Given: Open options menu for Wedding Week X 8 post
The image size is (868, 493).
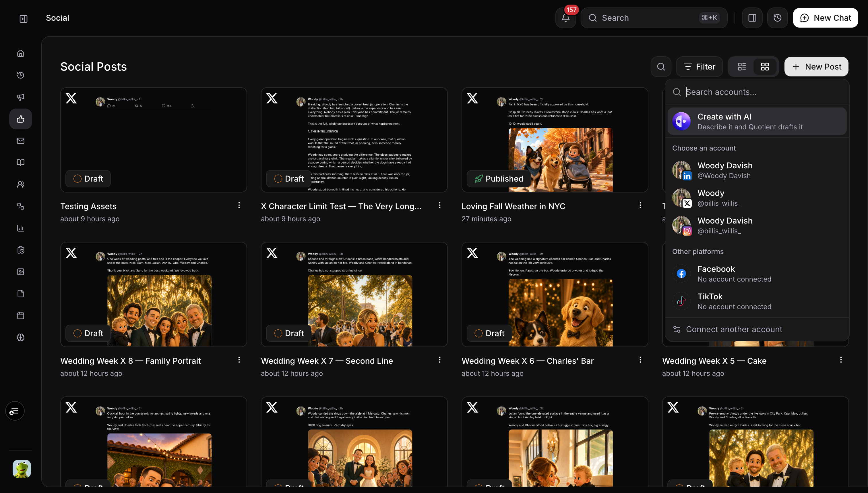Looking at the screenshot, I should coord(239,360).
